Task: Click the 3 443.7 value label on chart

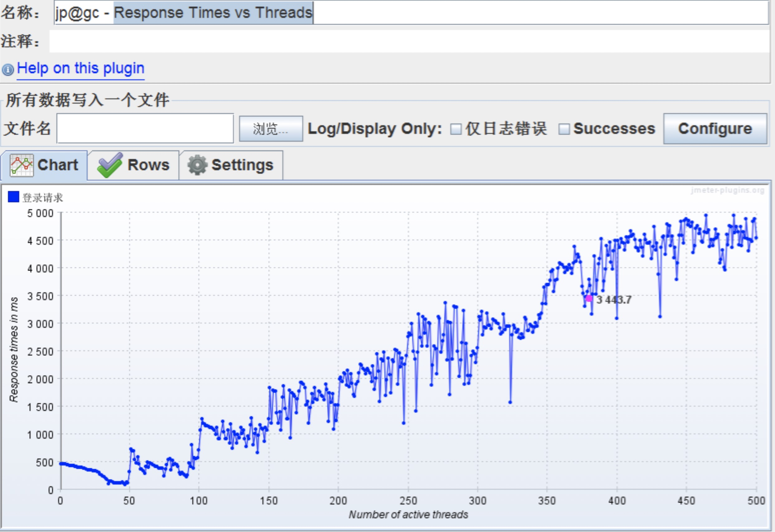Action: tap(614, 300)
